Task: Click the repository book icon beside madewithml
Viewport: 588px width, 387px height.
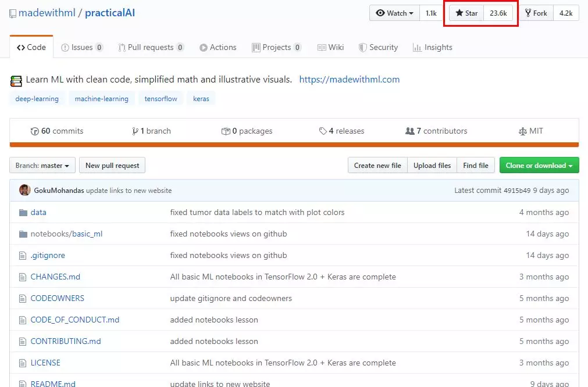Action: point(13,13)
